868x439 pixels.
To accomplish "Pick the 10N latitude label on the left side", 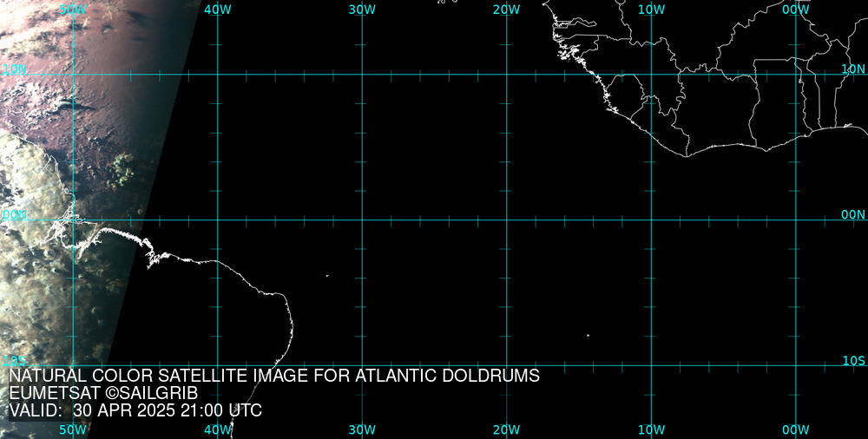I will point(15,69).
